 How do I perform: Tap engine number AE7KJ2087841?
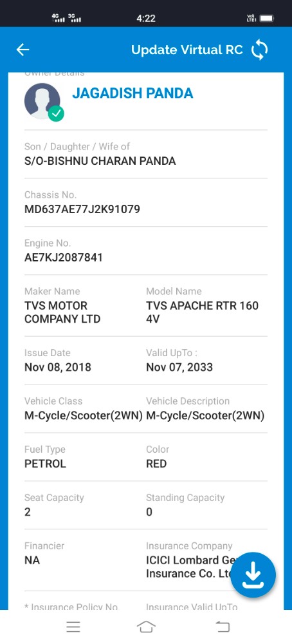point(64,258)
